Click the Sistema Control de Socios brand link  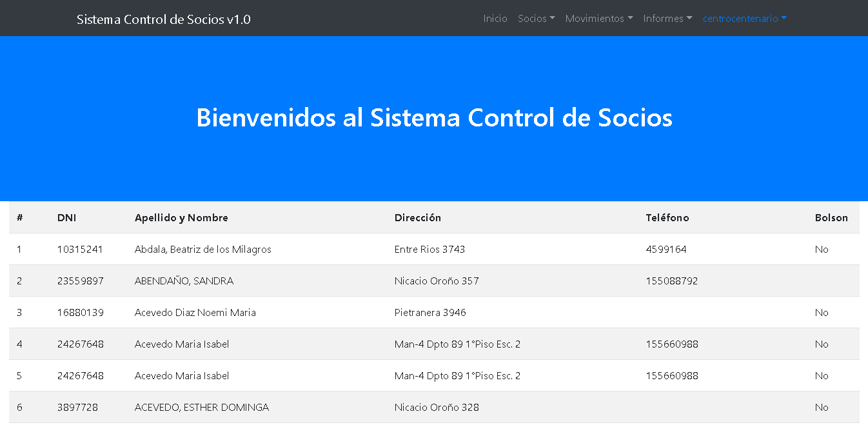[x=163, y=19]
